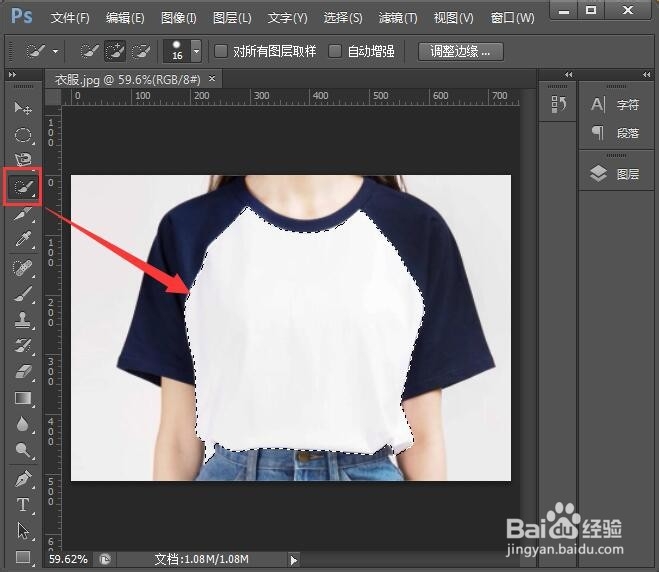Screen dimensions: 659x572
Task: Select the Spot Healing Brush tool
Action: point(23,268)
